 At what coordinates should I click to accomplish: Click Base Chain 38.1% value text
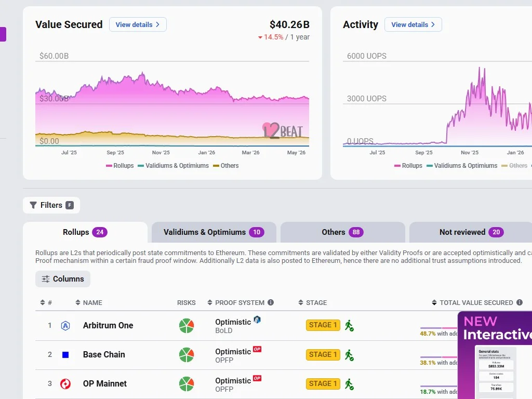[428, 363]
